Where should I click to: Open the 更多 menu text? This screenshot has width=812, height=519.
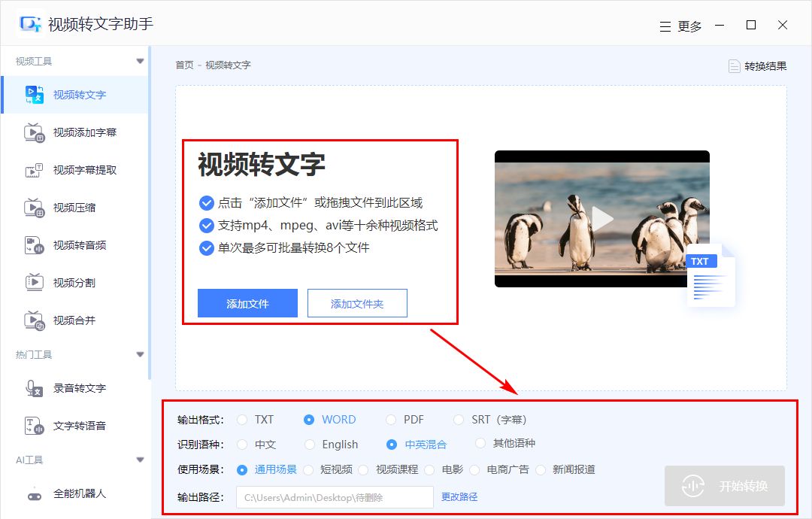coord(689,26)
